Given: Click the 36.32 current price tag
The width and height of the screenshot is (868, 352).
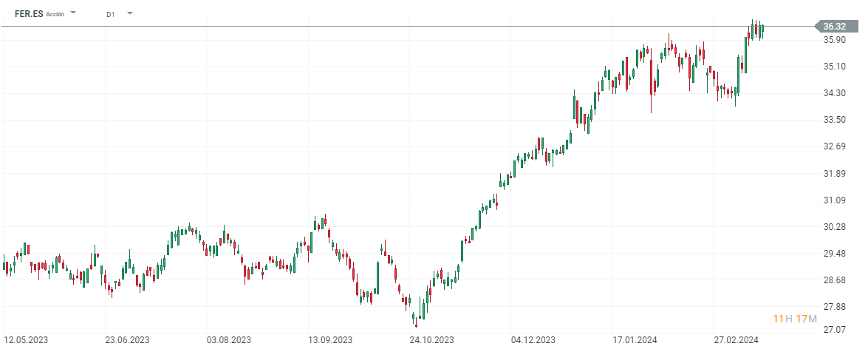Looking at the screenshot, I should tap(834, 27).
